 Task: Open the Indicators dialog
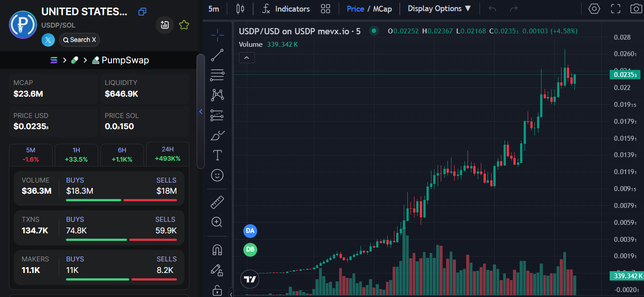pos(286,9)
